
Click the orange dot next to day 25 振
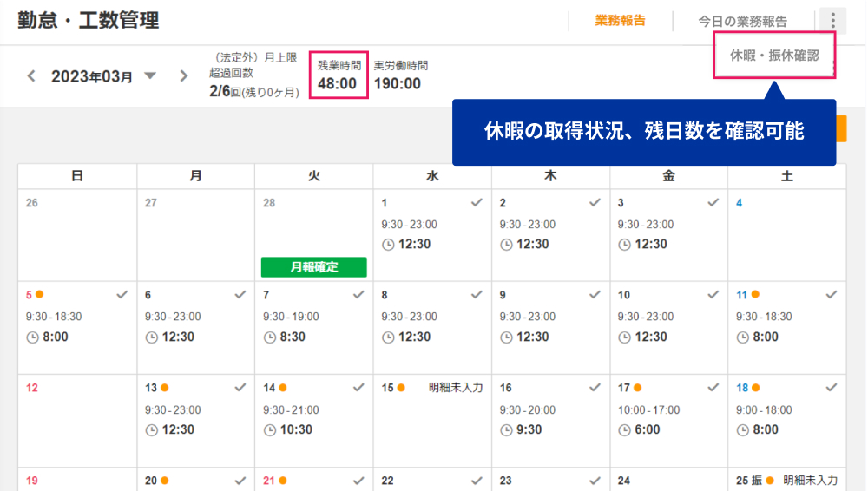(x=769, y=481)
